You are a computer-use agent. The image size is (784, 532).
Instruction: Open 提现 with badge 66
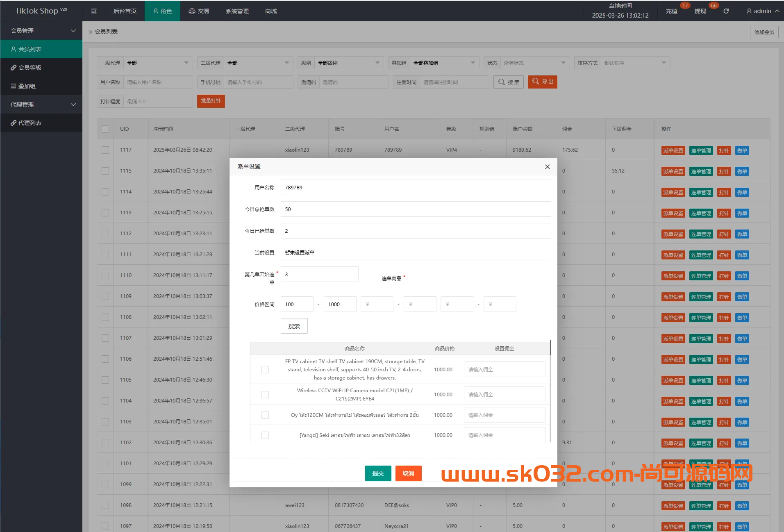coord(700,11)
